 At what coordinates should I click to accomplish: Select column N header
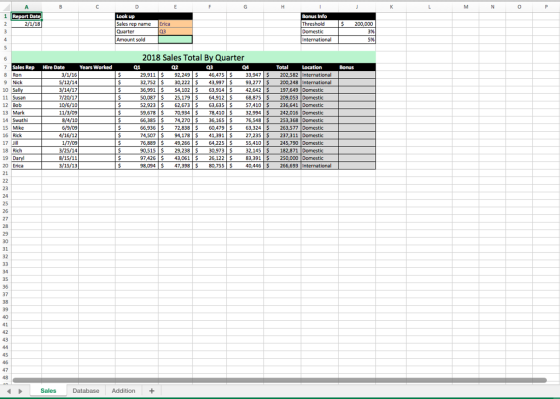[492, 7]
